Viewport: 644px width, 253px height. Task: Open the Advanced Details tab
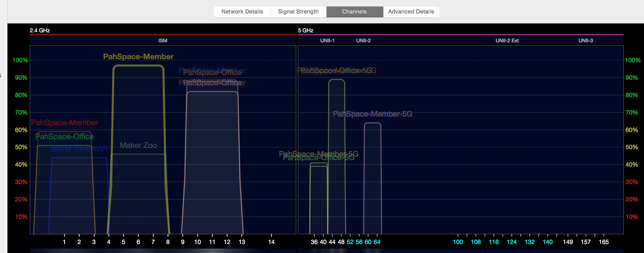[x=411, y=12]
